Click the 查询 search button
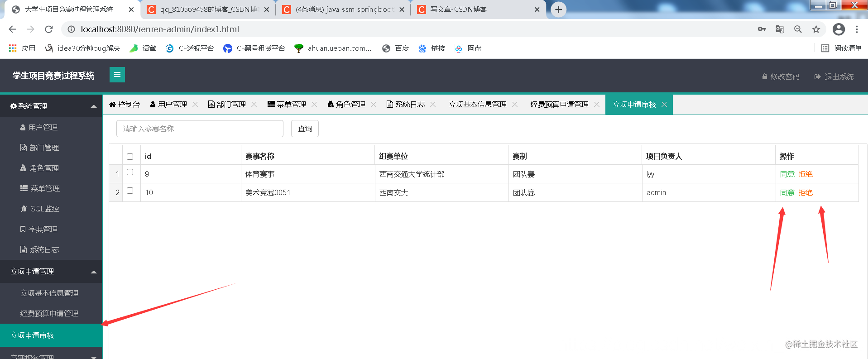The height and width of the screenshot is (359, 868). tap(305, 129)
